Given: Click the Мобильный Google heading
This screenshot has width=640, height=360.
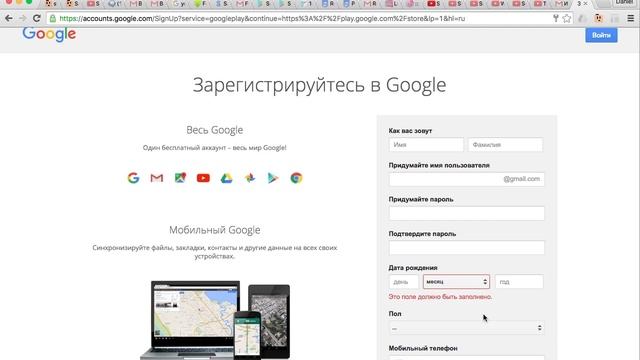Looking at the screenshot, I should [215, 230].
